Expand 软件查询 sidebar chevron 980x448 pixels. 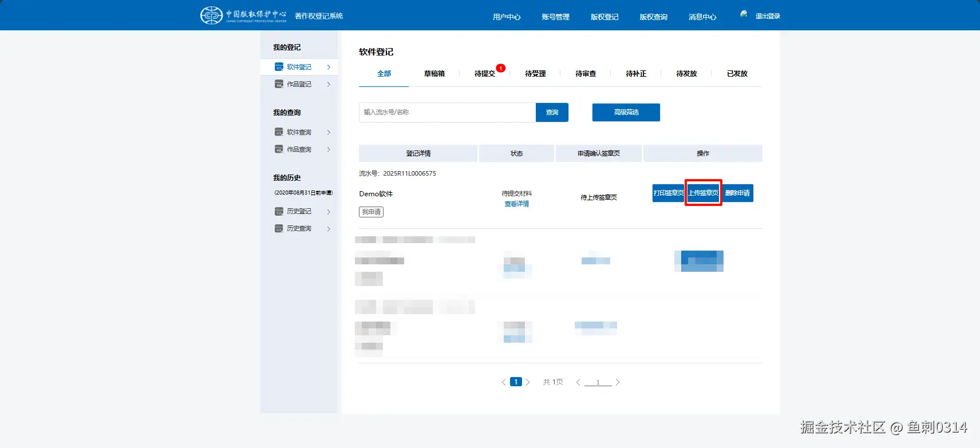329,132
